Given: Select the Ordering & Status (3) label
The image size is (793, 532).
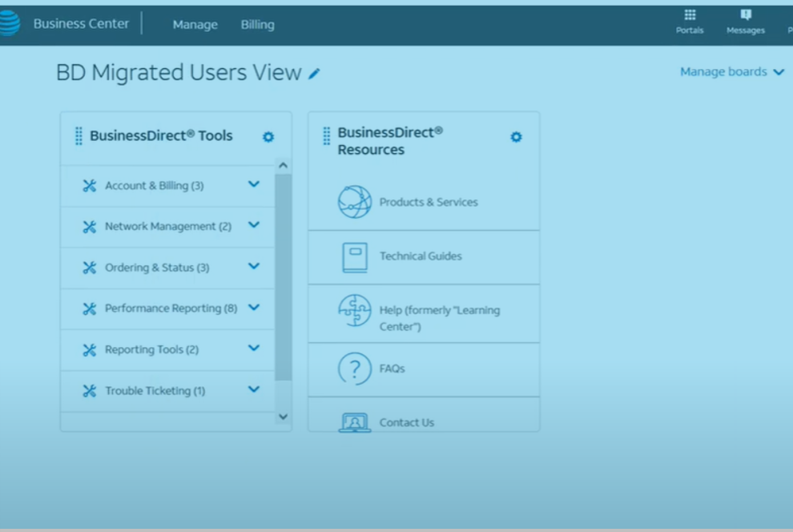Looking at the screenshot, I should (x=157, y=268).
